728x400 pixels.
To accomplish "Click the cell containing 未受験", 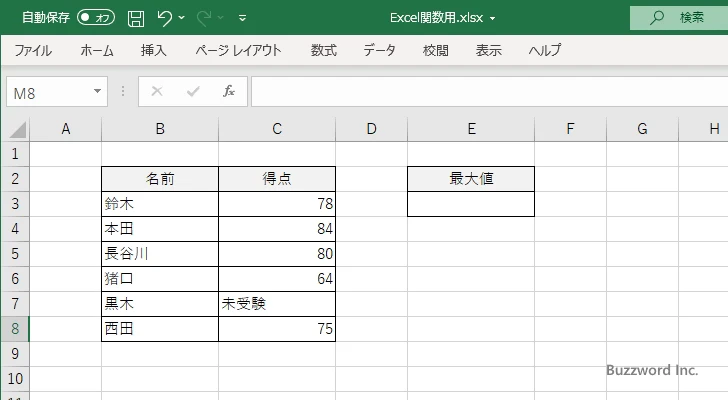I will (x=277, y=304).
